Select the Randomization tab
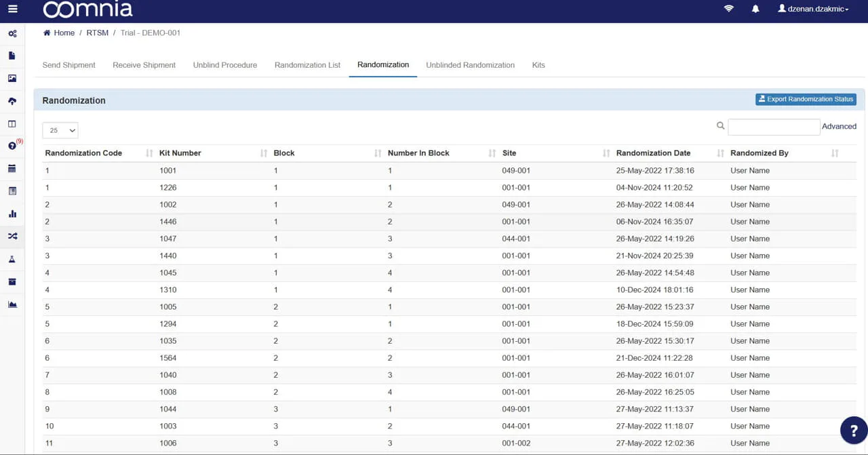The width and height of the screenshot is (868, 455). tap(383, 65)
